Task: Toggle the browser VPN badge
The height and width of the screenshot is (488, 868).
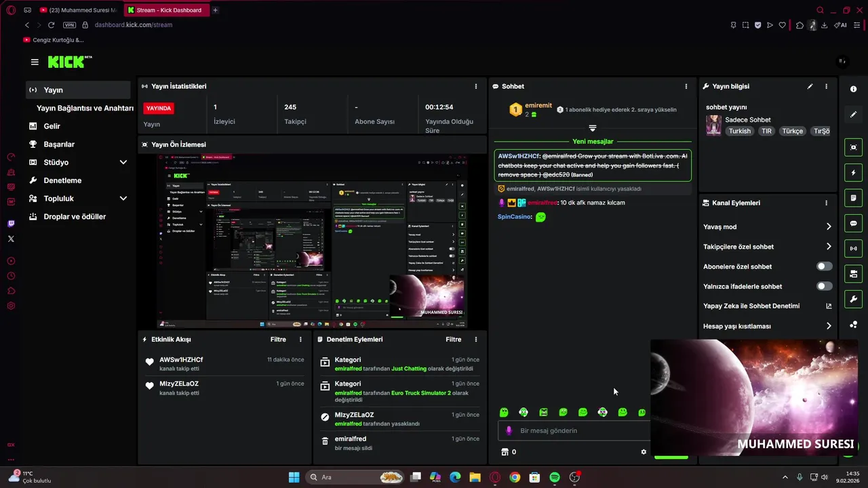Action: tap(69, 25)
